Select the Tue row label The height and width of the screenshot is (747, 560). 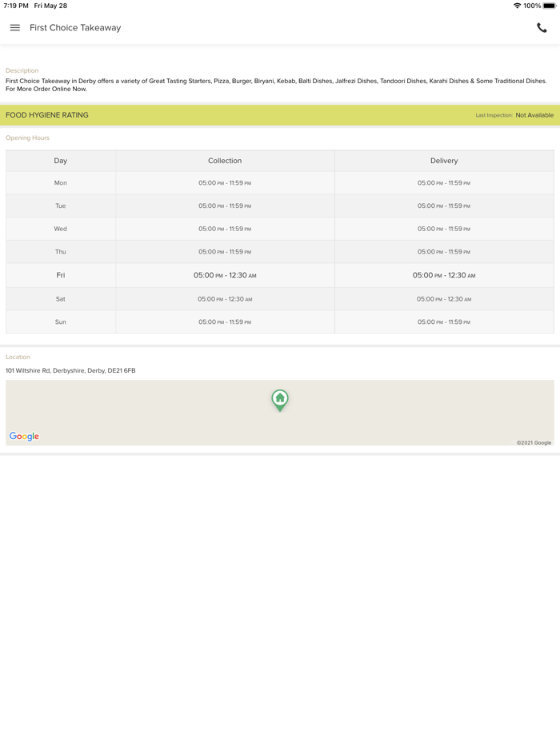61,206
